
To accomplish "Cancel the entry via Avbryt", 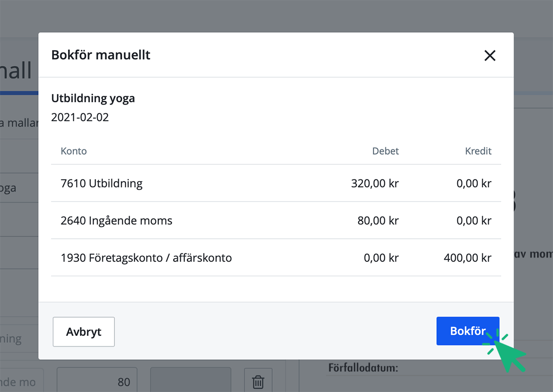I will (83, 332).
